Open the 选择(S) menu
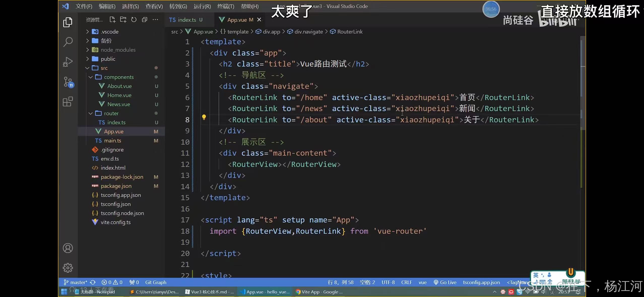The image size is (644, 297). tap(130, 6)
